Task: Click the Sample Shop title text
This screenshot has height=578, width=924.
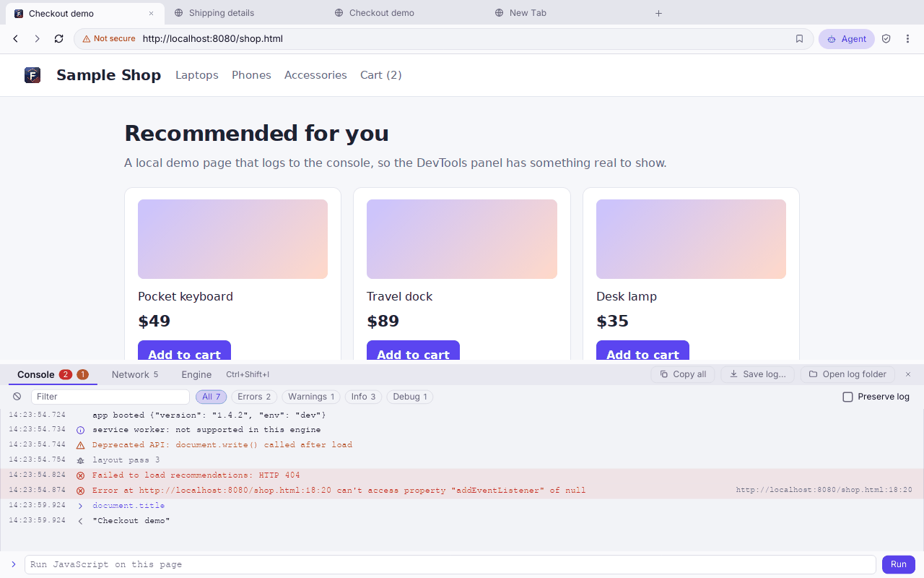Action: 109,75
